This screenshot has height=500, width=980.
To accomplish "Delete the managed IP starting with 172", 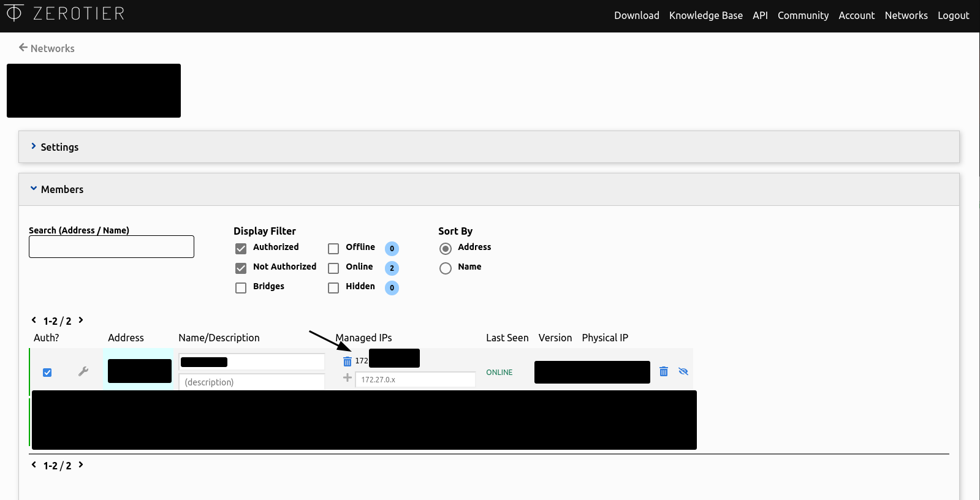I will [348, 362].
